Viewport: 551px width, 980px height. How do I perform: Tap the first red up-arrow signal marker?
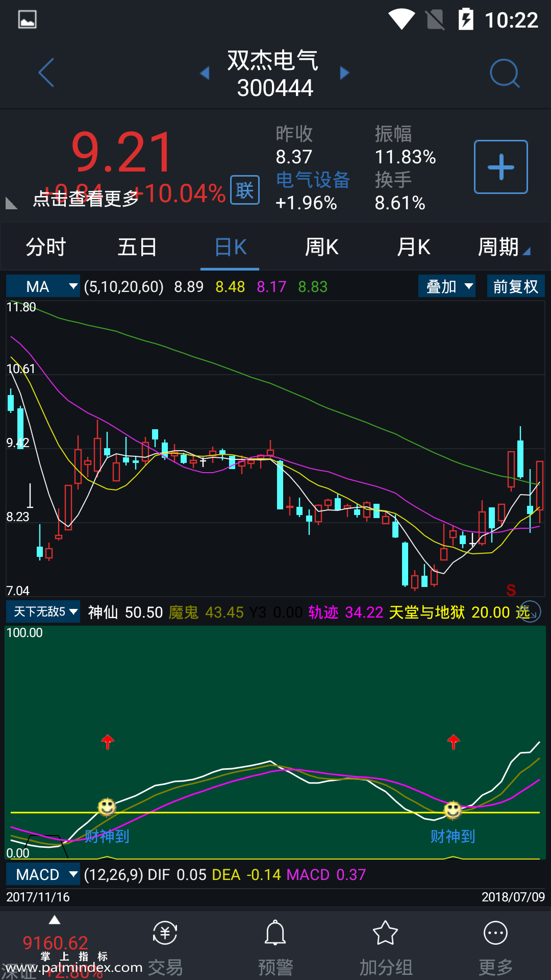pyautogui.click(x=107, y=742)
